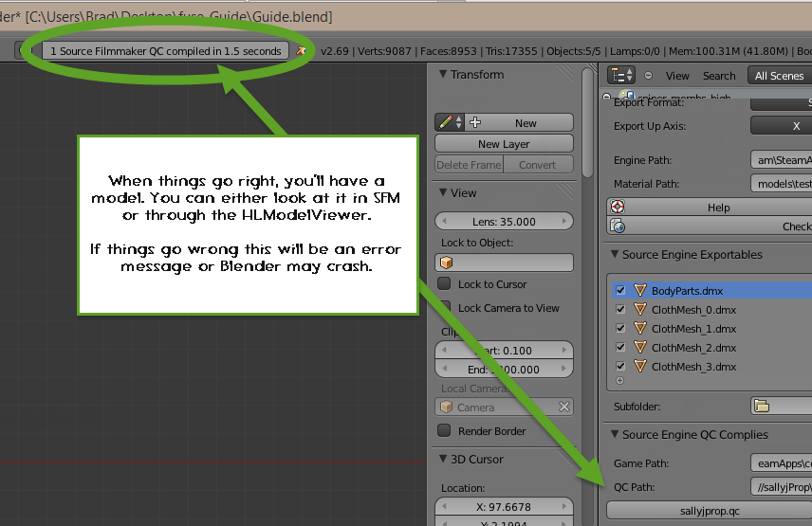Viewport: 812px width, 526px height.
Task: Select the ClothMesh_3.dmx list row
Action: [711, 366]
